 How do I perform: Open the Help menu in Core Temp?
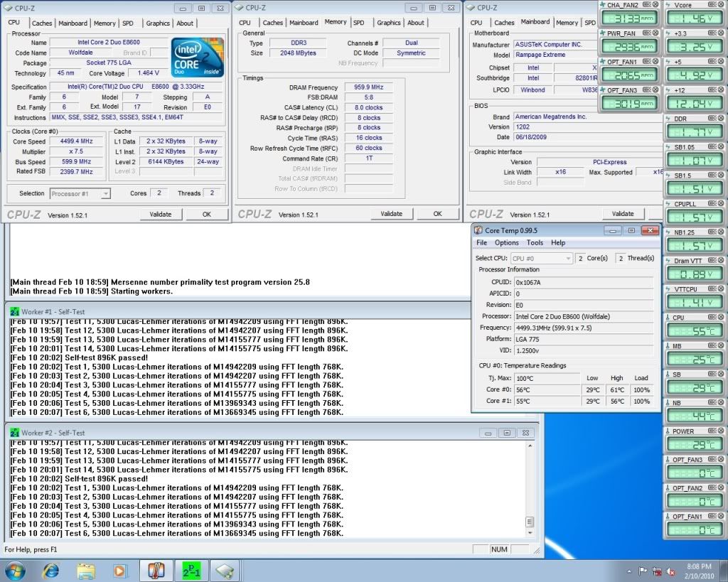558,243
